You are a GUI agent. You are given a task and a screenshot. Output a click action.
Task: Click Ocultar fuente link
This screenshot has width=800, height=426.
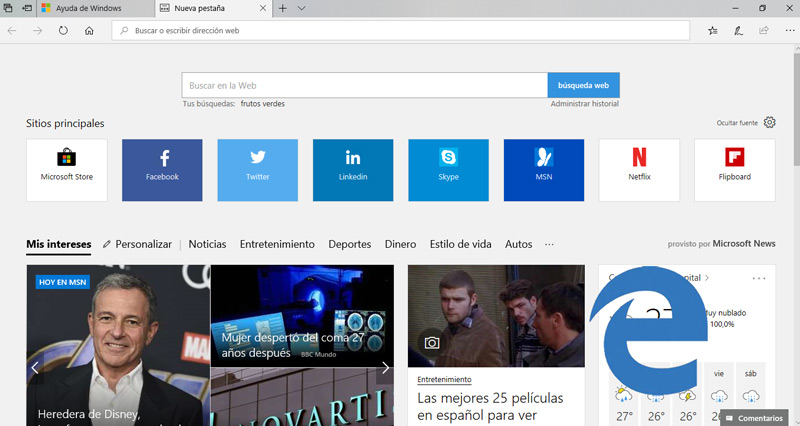coord(737,123)
